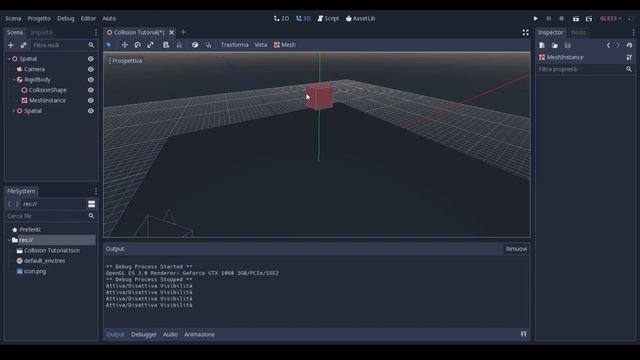Toggle visibility of second Spatial node
This screenshot has height=360, width=640.
[91, 111]
